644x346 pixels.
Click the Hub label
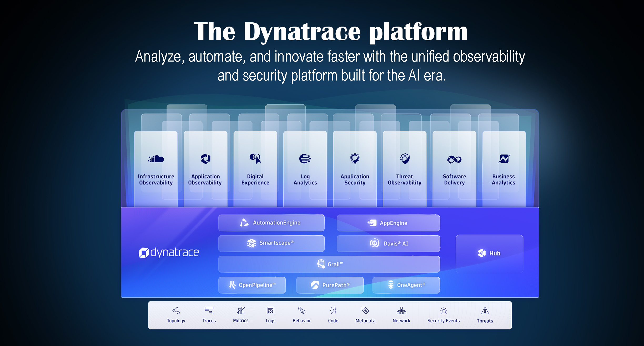[495, 253]
